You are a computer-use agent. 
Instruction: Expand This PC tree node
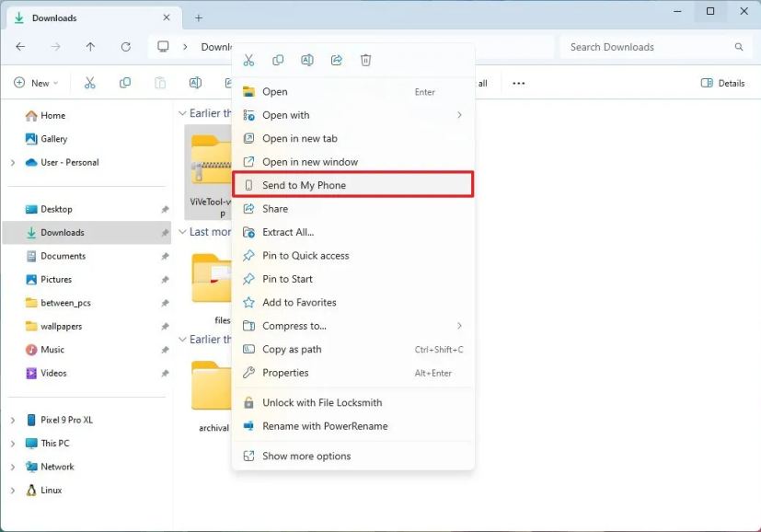click(x=13, y=443)
